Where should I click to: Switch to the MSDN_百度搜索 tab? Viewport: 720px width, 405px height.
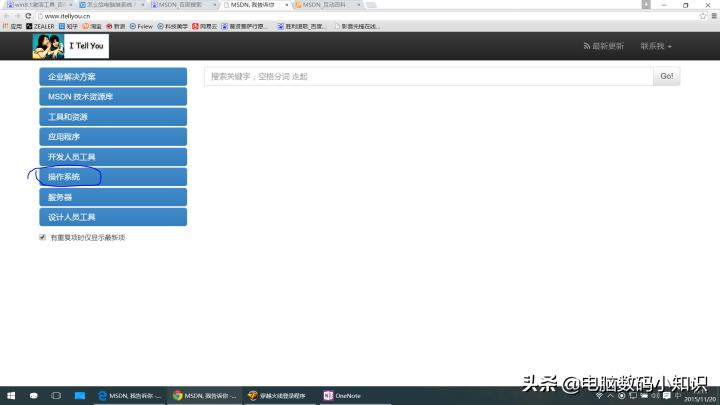tap(182, 5)
